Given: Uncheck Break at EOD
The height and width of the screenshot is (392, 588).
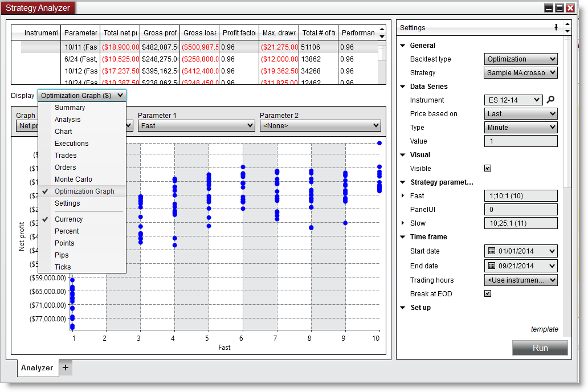Looking at the screenshot, I should click(x=487, y=293).
